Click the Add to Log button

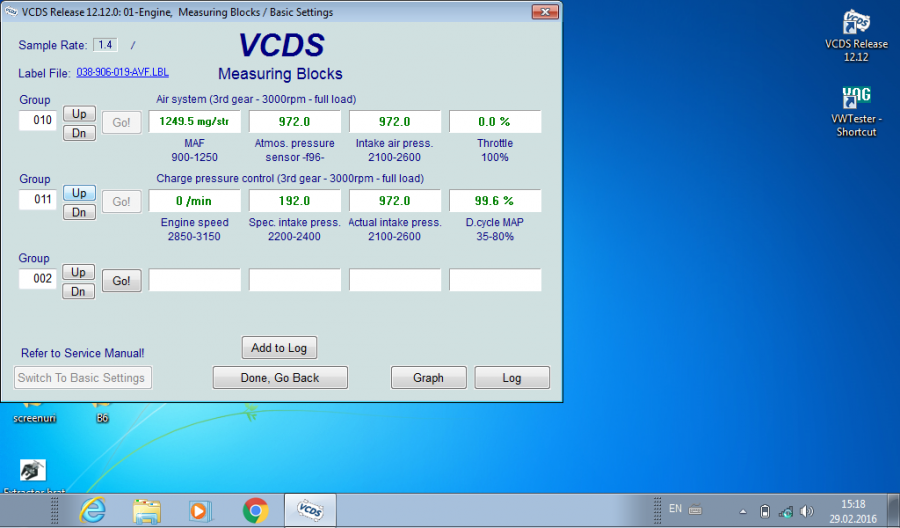[279, 348]
